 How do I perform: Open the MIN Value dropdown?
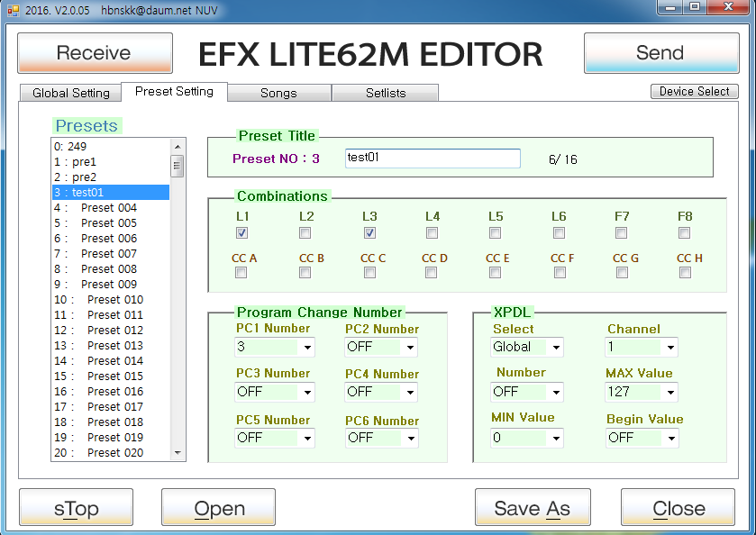pyautogui.click(x=526, y=438)
